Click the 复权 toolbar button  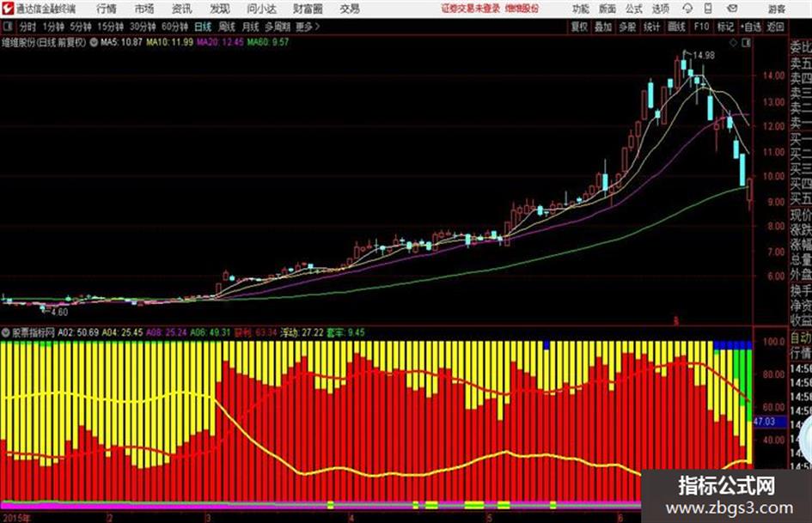point(579,27)
